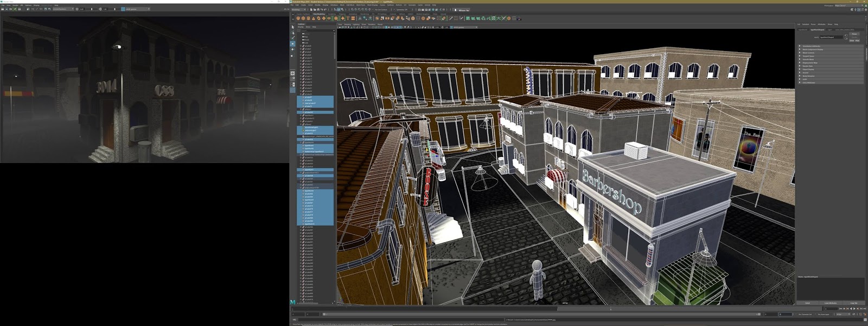Click the Maya logo icon below outliner

[293, 302]
